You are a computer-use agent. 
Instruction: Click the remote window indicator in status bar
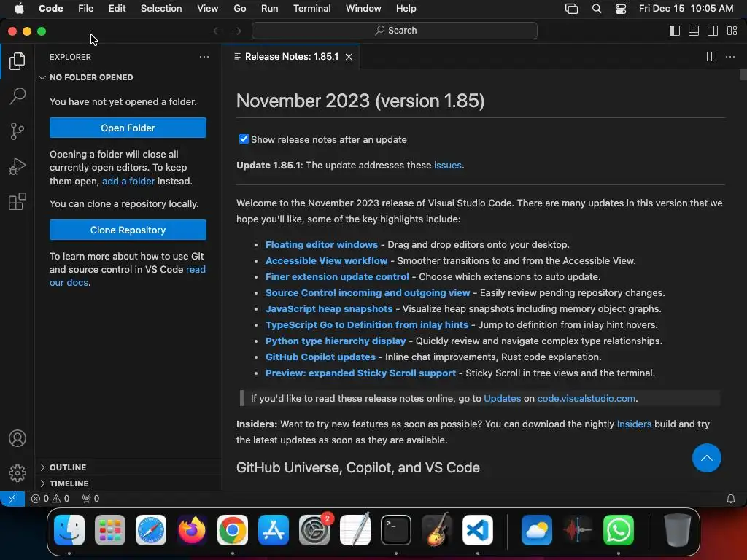pyautogui.click(x=12, y=499)
